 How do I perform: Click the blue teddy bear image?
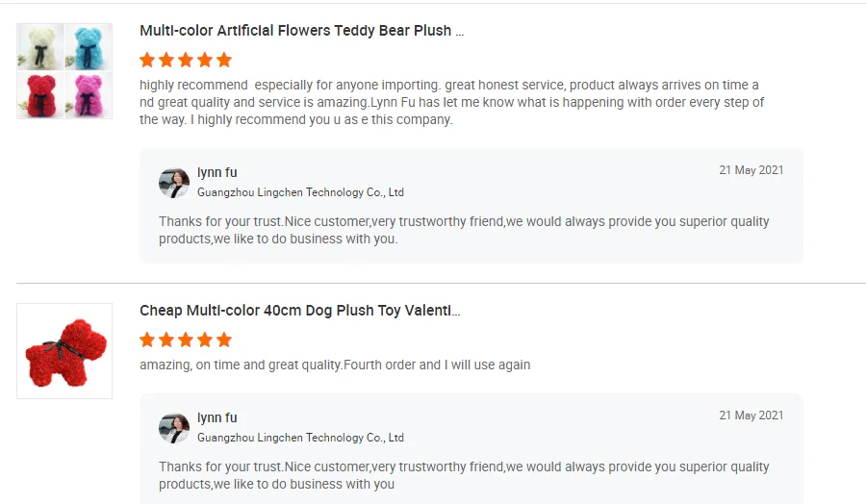tap(89, 47)
